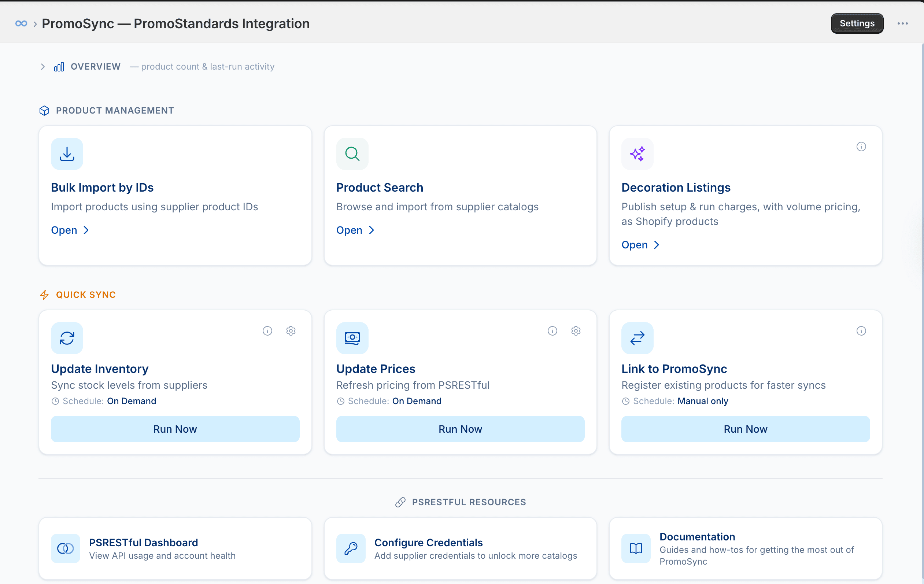Click the Update Inventory refresh icon
Screen dimensions: 924x584
tap(67, 338)
